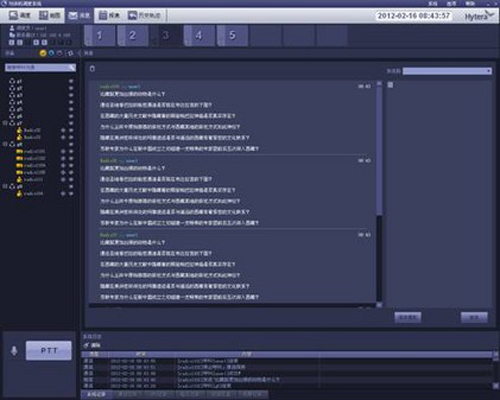This screenshot has width=500, height=400.
Task: Click the yellow round status filter icon
Action: [x=43, y=53]
